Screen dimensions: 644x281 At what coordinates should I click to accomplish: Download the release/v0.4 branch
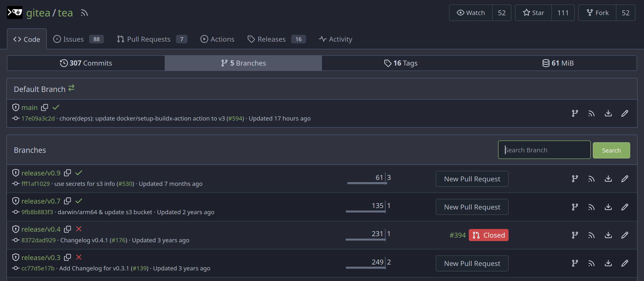pyautogui.click(x=608, y=235)
